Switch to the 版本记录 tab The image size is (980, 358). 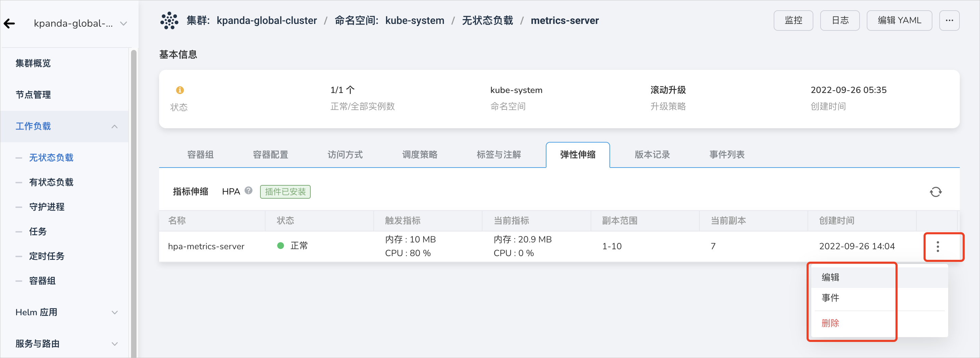click(x=652, y=155)
